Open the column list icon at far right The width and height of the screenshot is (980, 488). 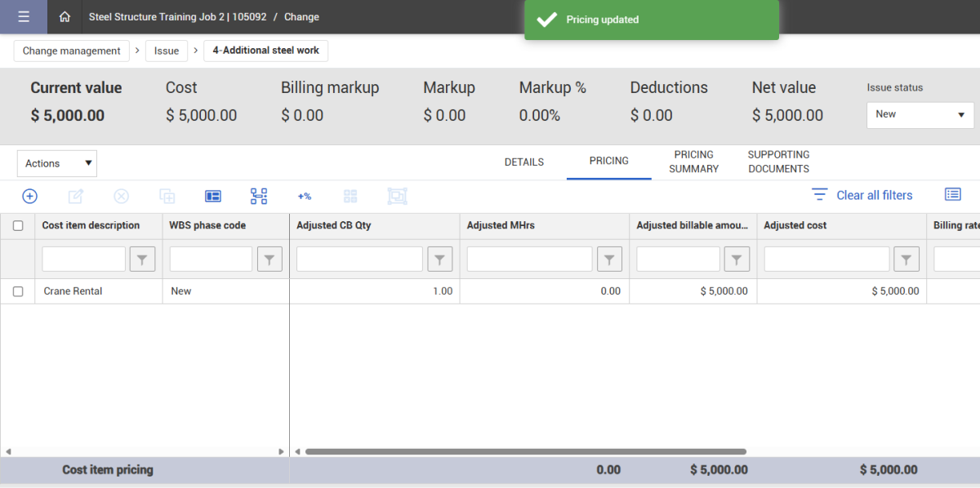pos(952,194)
